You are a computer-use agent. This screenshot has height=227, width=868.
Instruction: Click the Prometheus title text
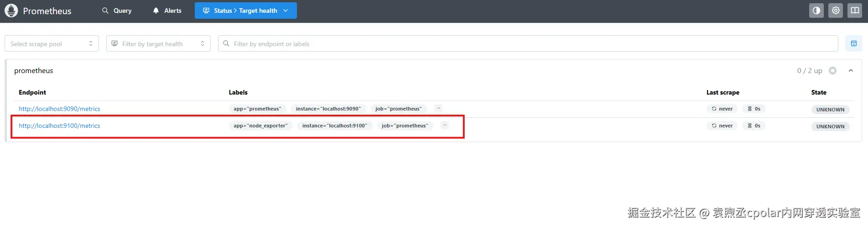47,11
